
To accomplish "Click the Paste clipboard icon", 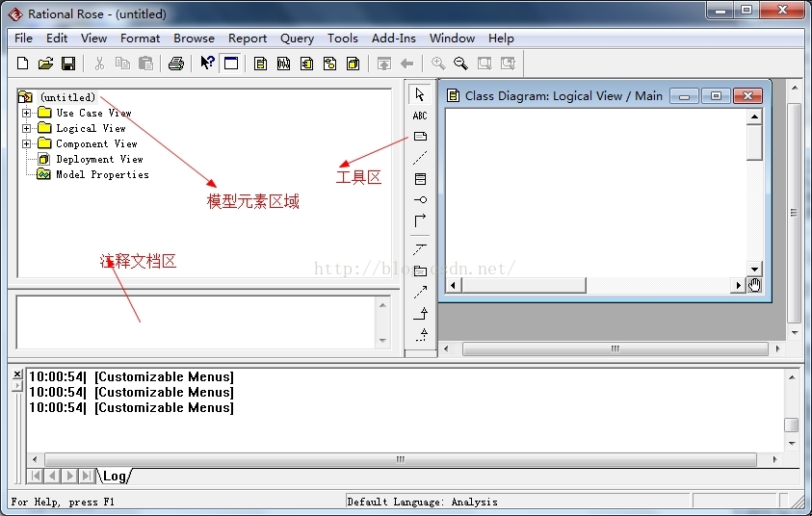I will coord(146,64).
